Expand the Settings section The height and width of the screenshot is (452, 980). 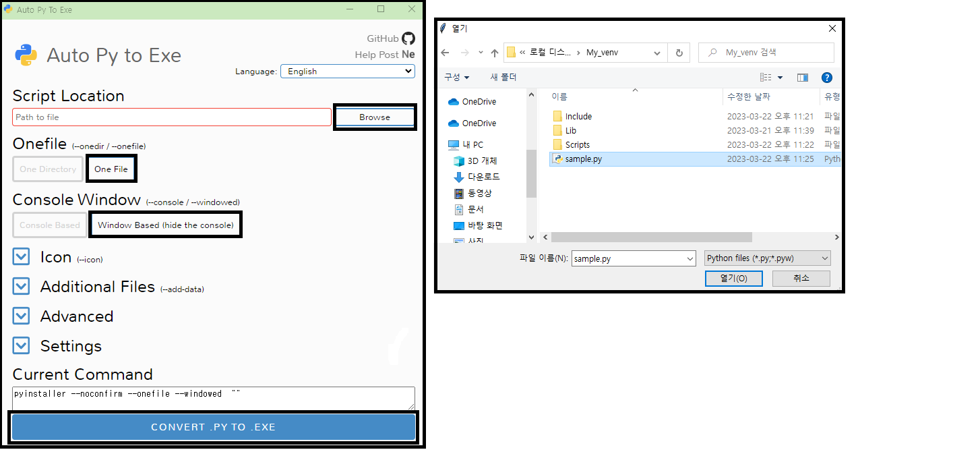20,346
